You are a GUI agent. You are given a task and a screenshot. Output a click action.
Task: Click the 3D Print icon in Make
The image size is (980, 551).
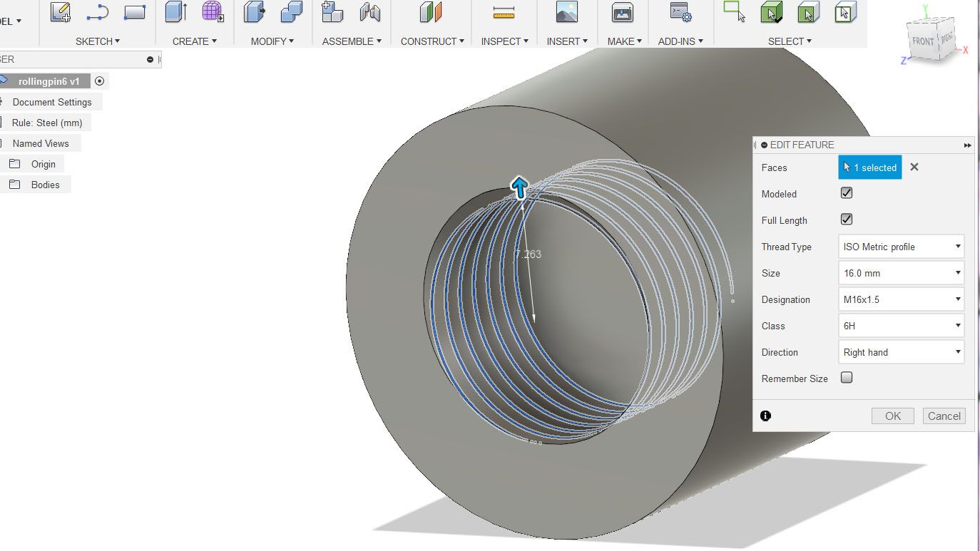click(x=623, y=12)
